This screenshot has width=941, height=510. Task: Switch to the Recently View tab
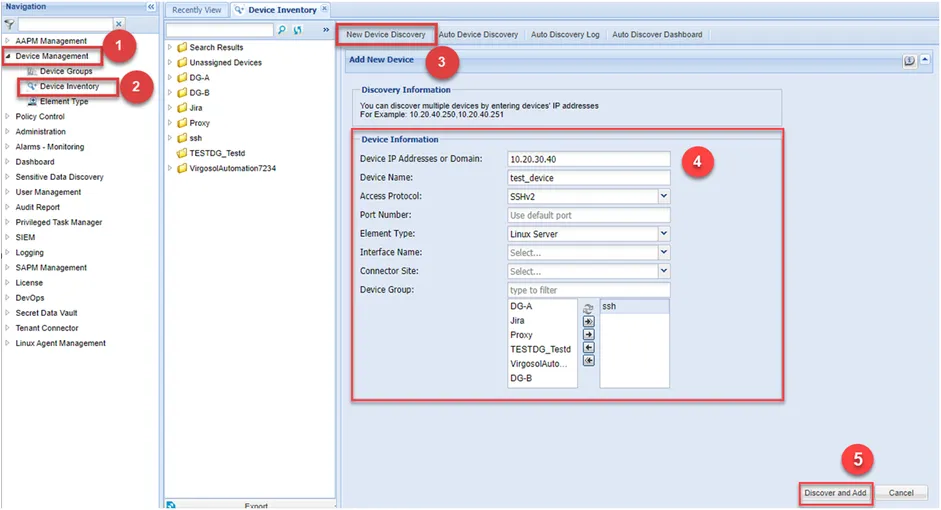click(x=197, y=10)
